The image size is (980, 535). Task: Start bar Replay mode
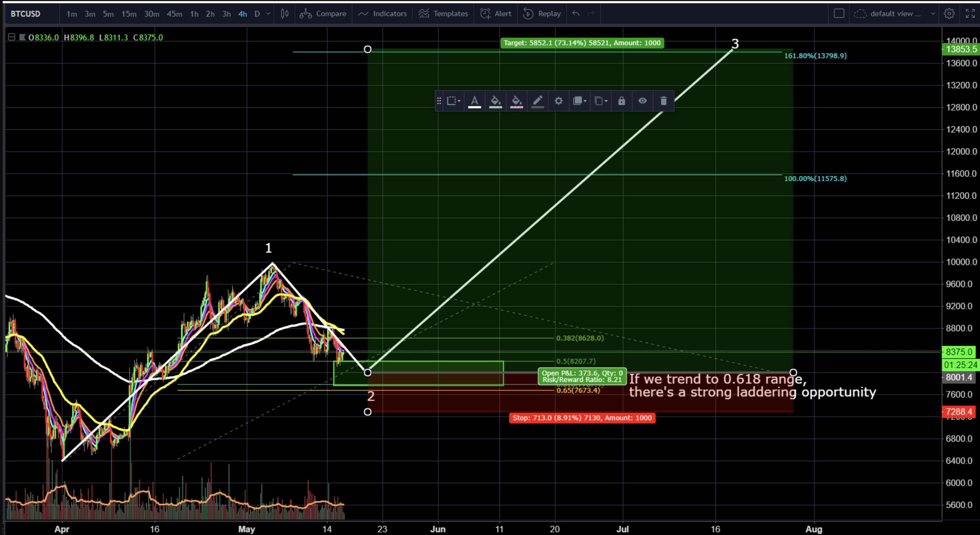tap(542, 14)
